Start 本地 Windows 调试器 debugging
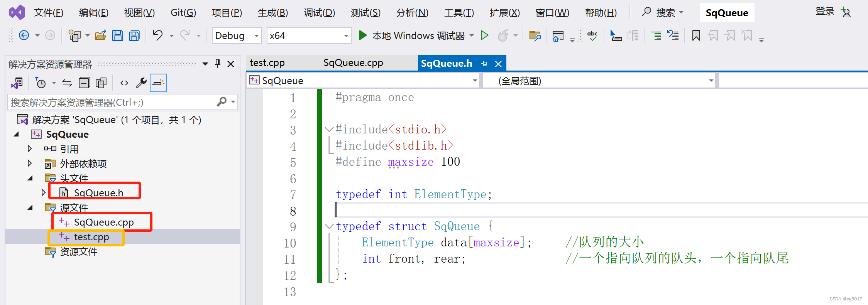The height and width of the screenshot is (305, 868). (x=411, y=35)
